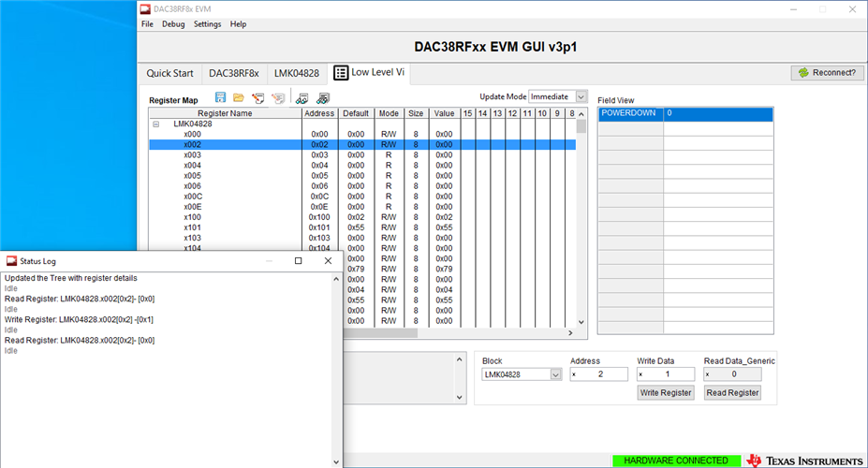Click the Write Register button
Screen dimensions: 868x468
(x=666, y=393)
